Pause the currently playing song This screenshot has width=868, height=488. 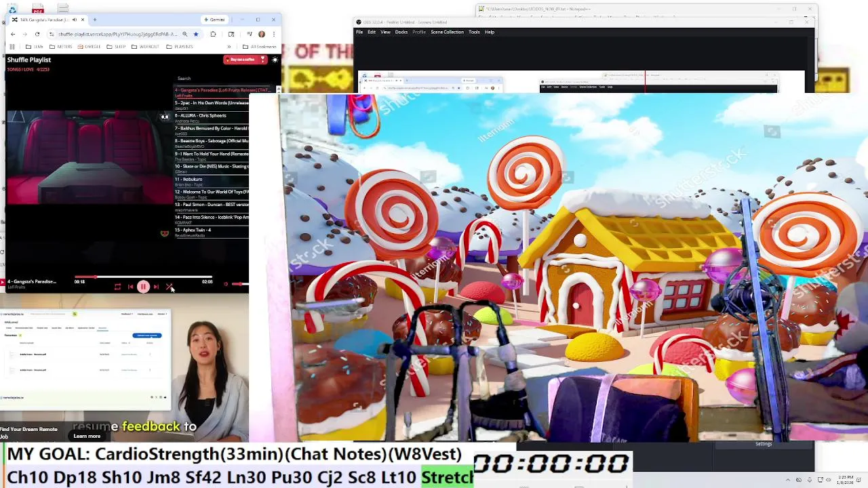tap(143, 287)
